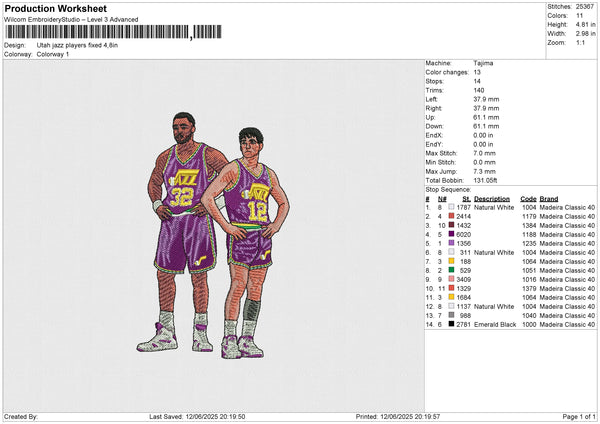The height and width of the screenshot is (424, 600).
Task: Click the Brand column header
Action: pos(549,199)
